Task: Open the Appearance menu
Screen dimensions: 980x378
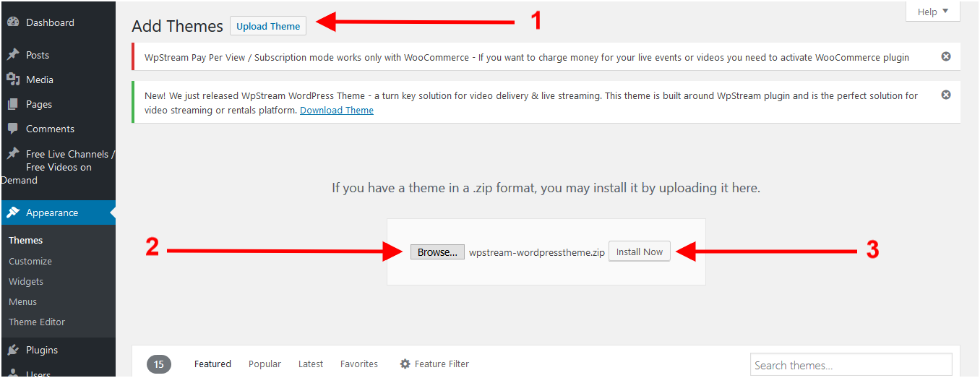Action: click(58, 212)
